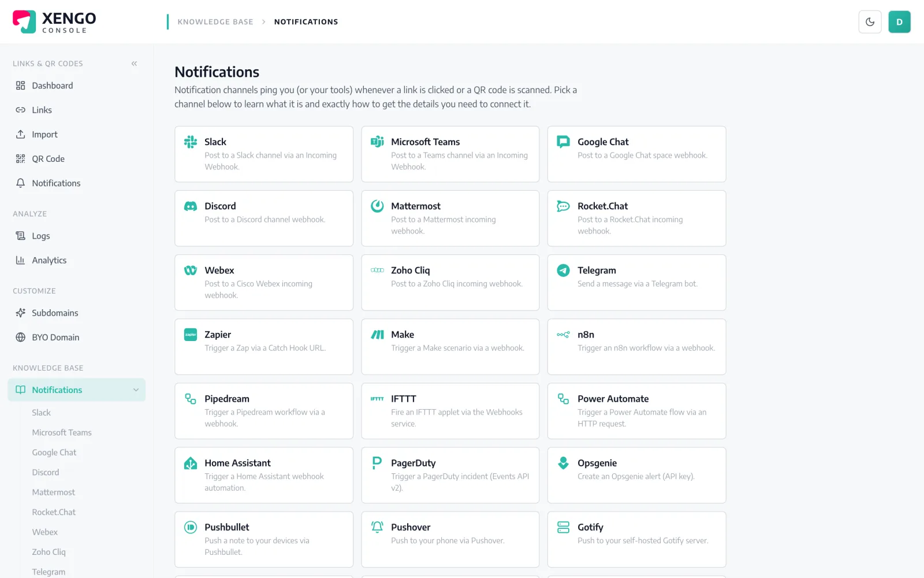Click the Opsgenie logo icon
The height and width of the screenshot is (578, 924).
coord(563,462)
